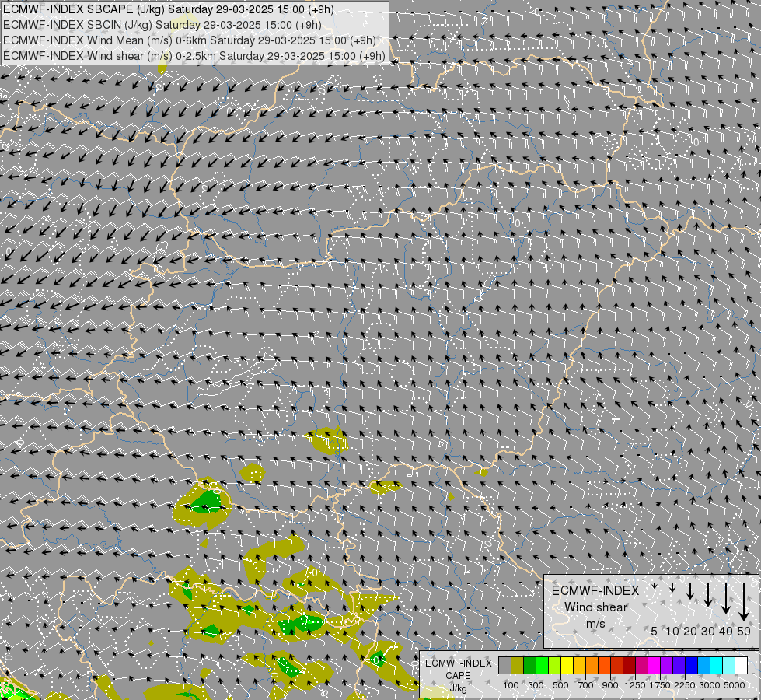Click the 'm/s' unit label
761x700 pixels.
pyautogui.click(x=595, y=624)
